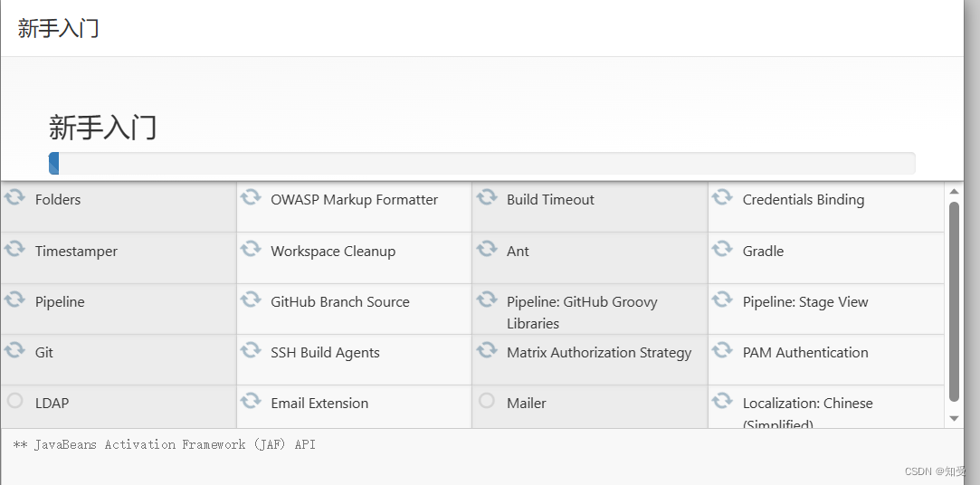
Task: Click the 'JavaBeans Activation Framework (JAF) API' log line
Action: click(165, 444)
